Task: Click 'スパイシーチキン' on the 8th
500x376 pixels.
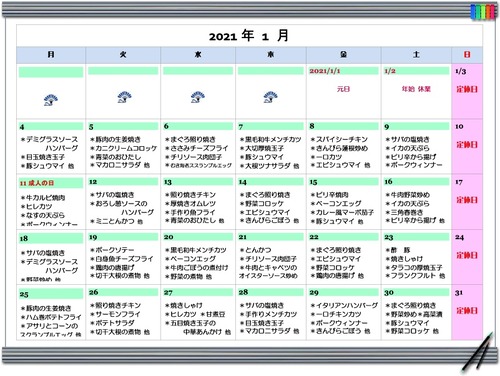Action: (342, 139)
